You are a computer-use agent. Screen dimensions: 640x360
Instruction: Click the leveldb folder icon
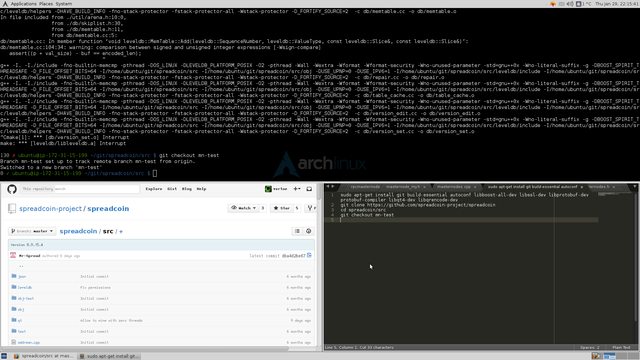pos(14,287)
